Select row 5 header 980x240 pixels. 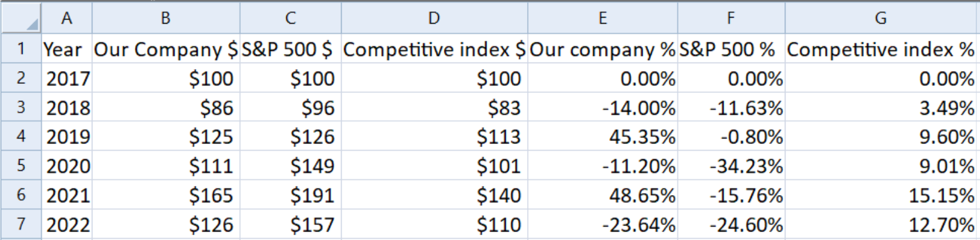tap(21, 165)
